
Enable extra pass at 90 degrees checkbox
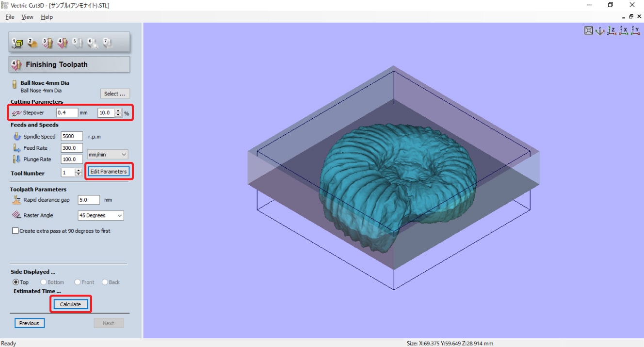pos(16,231)
